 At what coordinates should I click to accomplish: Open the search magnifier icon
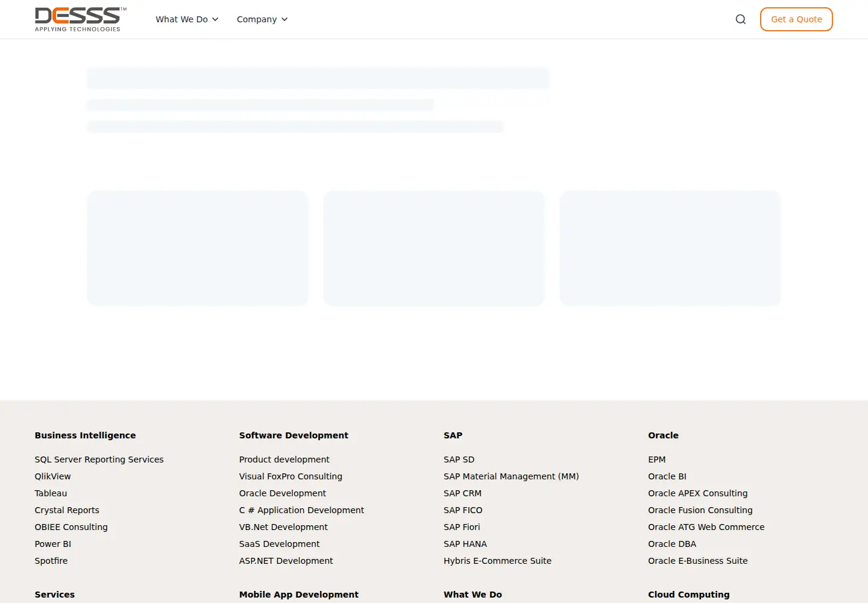pyautogui.click(x=741, y=19)
